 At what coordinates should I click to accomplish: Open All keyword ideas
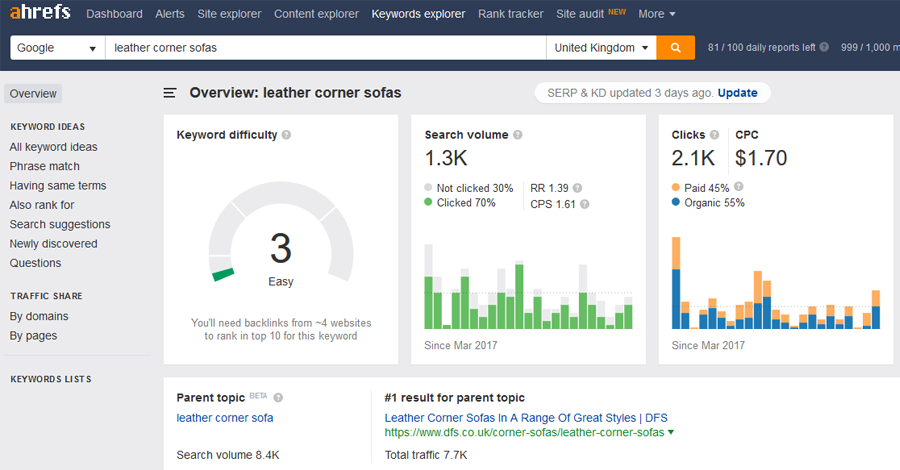(x=53, y=147)
